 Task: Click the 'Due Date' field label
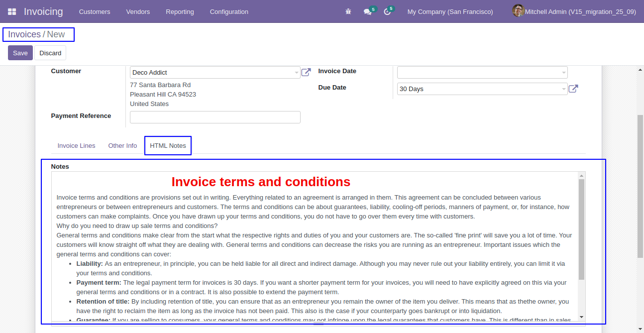(x=332, y=88)
